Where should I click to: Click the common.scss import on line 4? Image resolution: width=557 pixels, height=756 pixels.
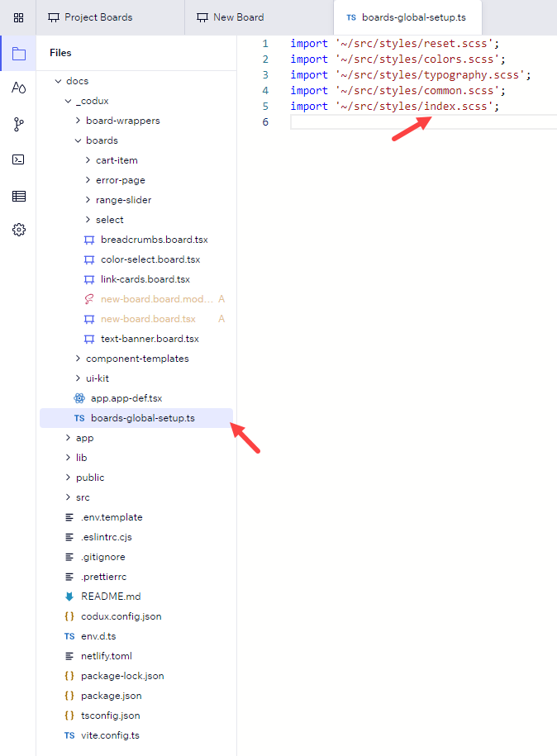tap(398, 91)
